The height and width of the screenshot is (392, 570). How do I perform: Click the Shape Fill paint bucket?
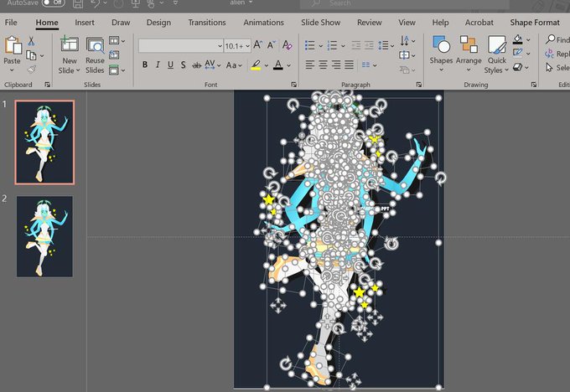coord(518,39)
